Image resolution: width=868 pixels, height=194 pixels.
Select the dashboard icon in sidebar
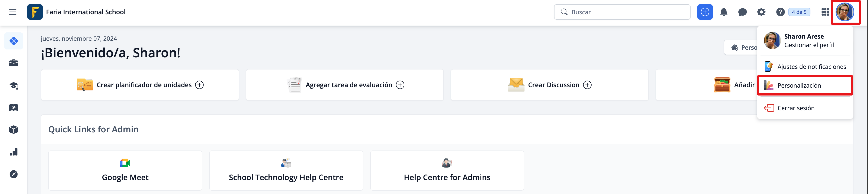[13, 41]
